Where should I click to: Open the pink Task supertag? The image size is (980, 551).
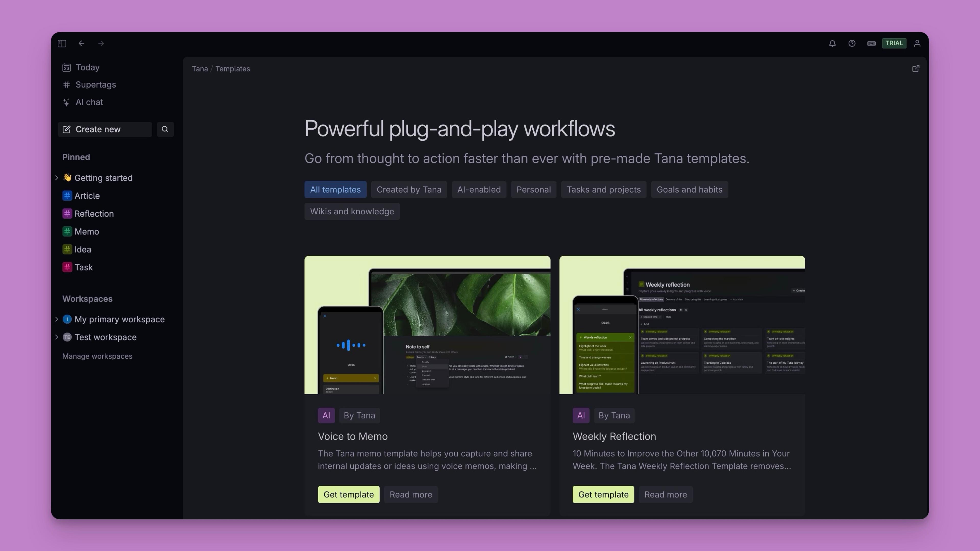point(83,267)
